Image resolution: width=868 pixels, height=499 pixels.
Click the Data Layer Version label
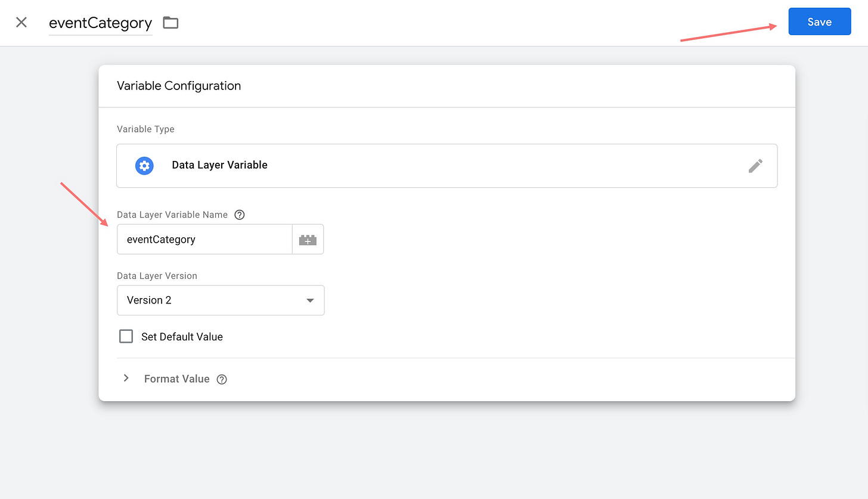[x=157, y=276]
